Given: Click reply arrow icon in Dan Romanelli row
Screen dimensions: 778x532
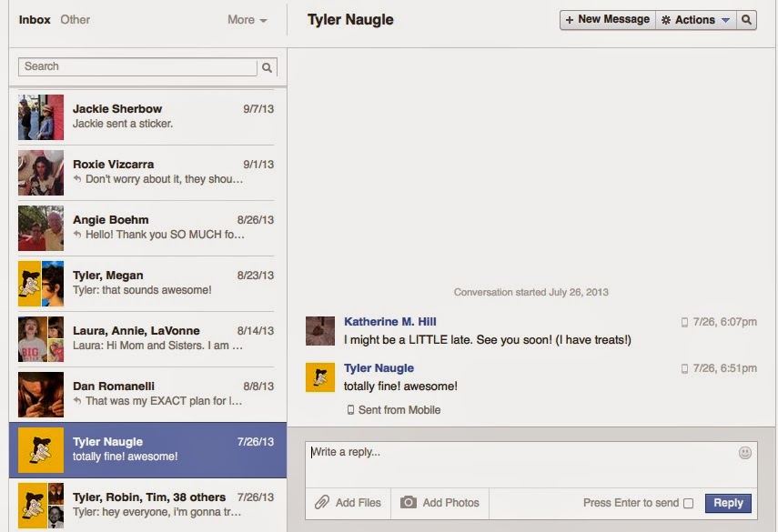Looking at the screenshot, I should pyautogui.click(x=77, y=400).
